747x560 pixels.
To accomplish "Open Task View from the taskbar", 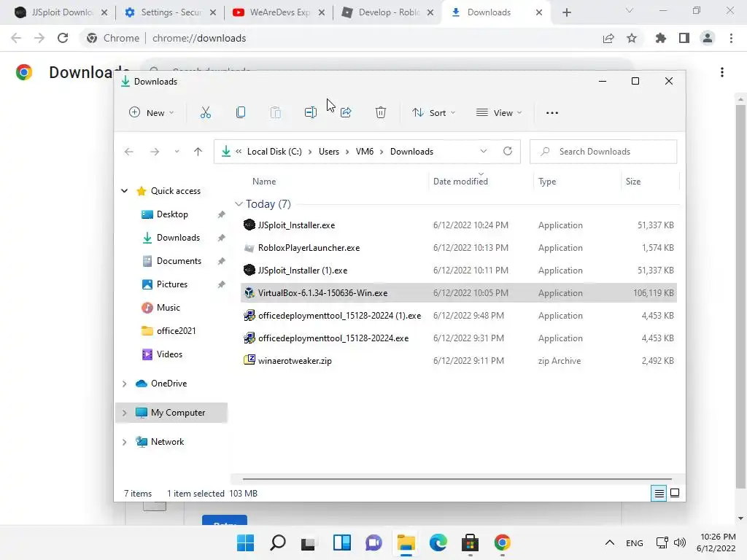I will pos(309,543).
